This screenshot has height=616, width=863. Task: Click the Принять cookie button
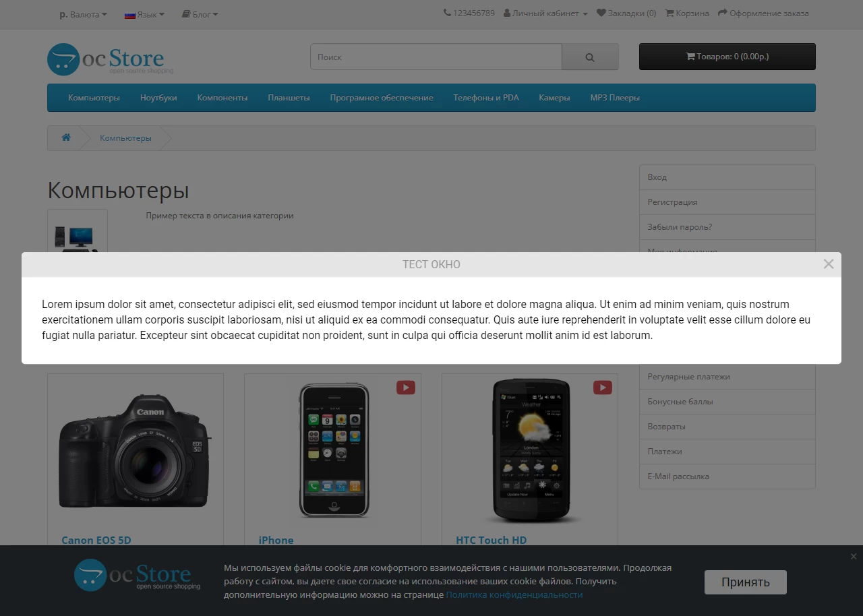click(x=746, y=582)
